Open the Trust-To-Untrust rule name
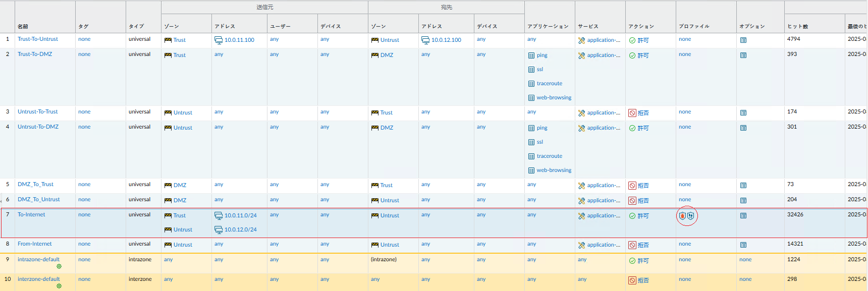Image resolution: width=868 pixels, height=291 pixels. coord(38,39)
